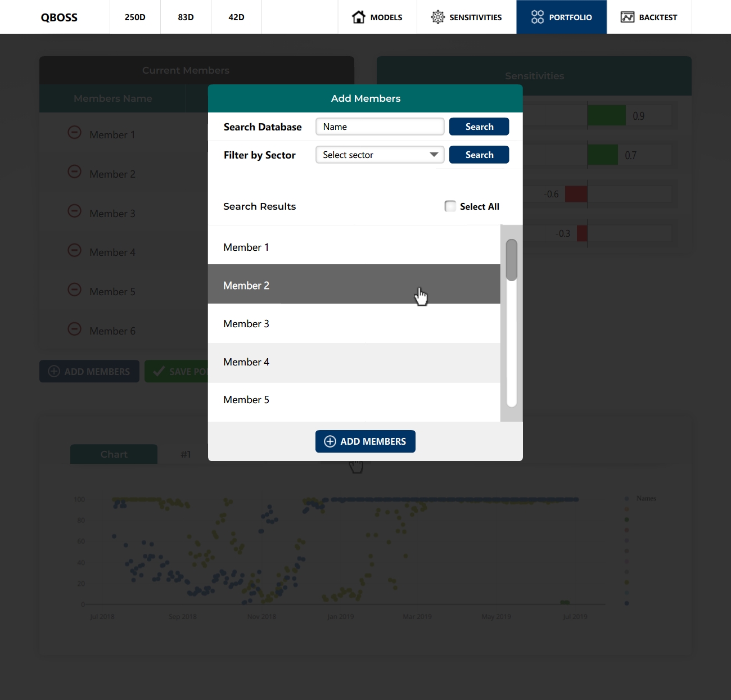Click the -0.6 sensitivity bar

576,194
